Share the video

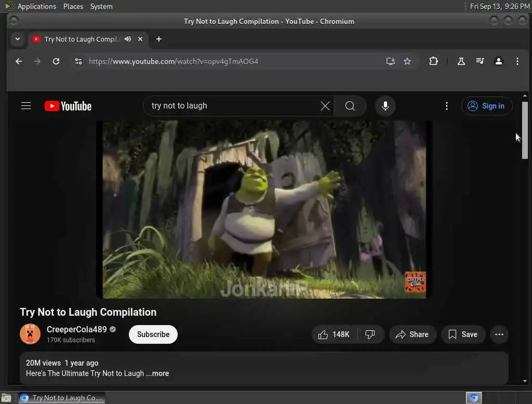pos(412,334)
